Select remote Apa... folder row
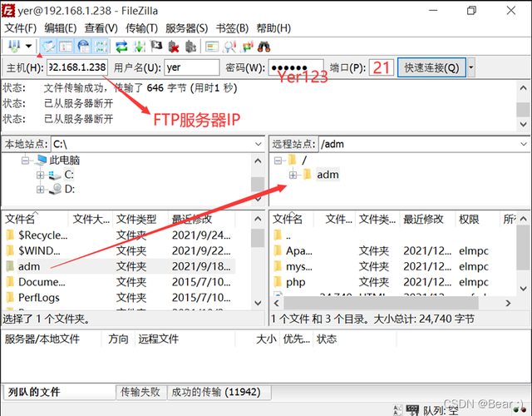532x416 pixels. (393, 250)
